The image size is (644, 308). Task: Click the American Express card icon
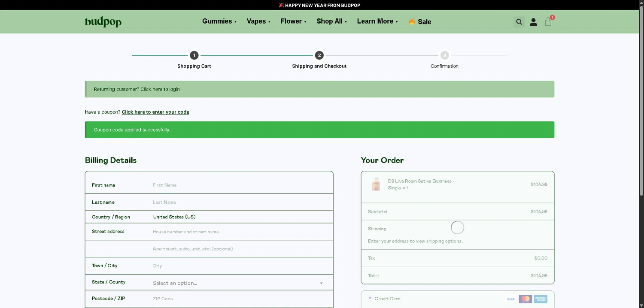(541, 299)
